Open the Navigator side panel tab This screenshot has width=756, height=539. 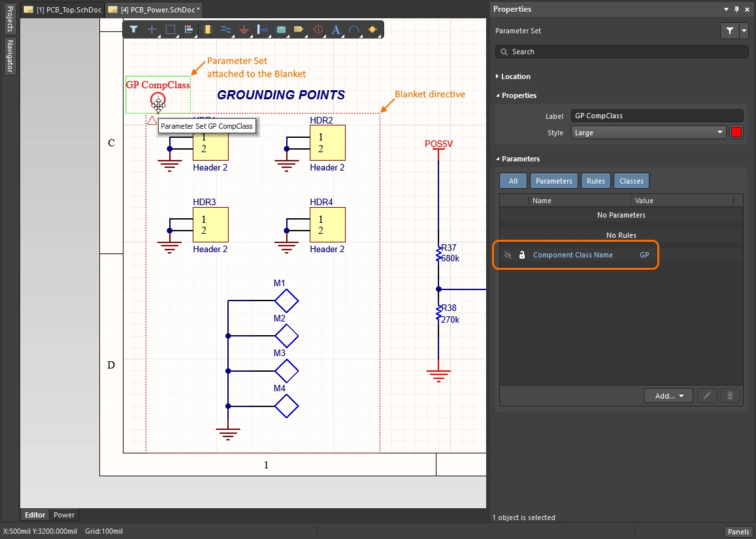click(10, 55)
